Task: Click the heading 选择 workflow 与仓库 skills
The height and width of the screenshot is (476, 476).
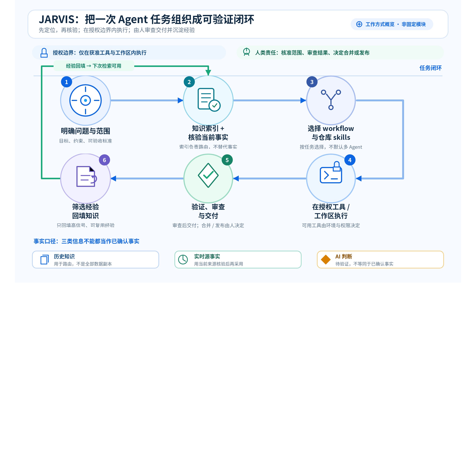Action: pyautogui.click(x=331, y=133)
